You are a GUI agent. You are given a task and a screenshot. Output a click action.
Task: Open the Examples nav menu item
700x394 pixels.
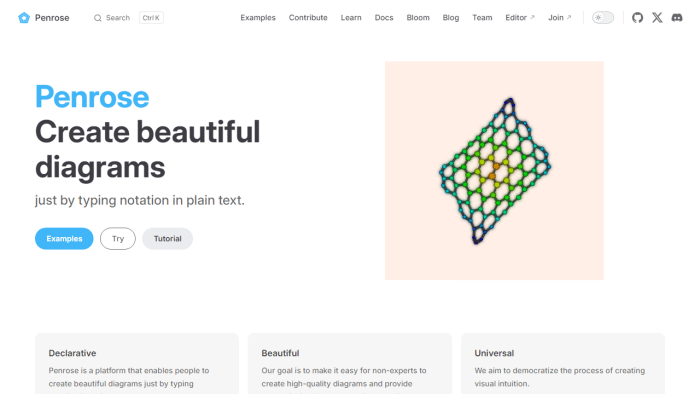[x=258, y=17]
